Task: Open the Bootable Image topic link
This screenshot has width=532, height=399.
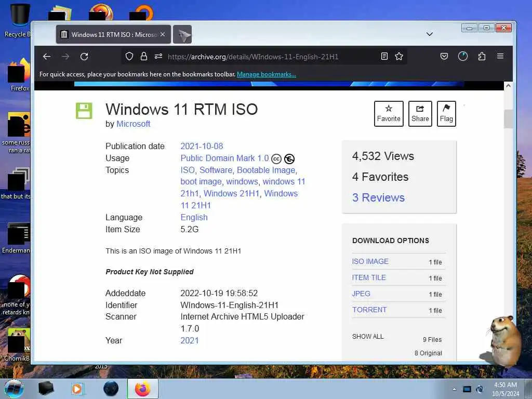Action: (x=266, y=170)
